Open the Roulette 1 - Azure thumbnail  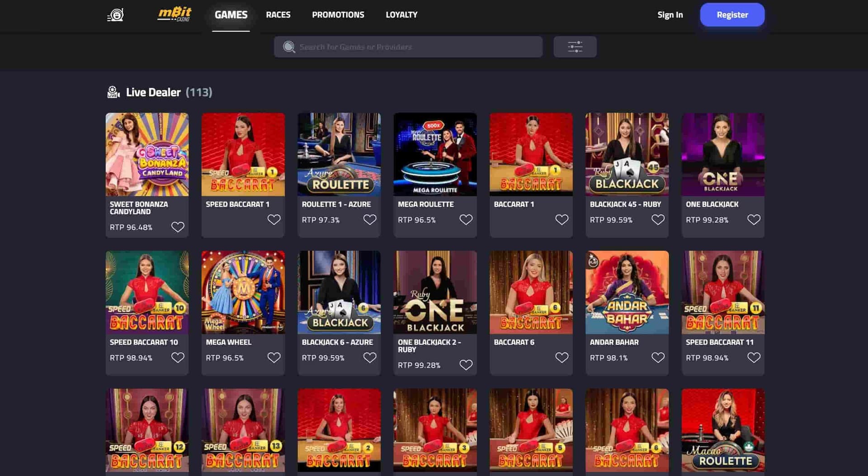click(339, 154)
